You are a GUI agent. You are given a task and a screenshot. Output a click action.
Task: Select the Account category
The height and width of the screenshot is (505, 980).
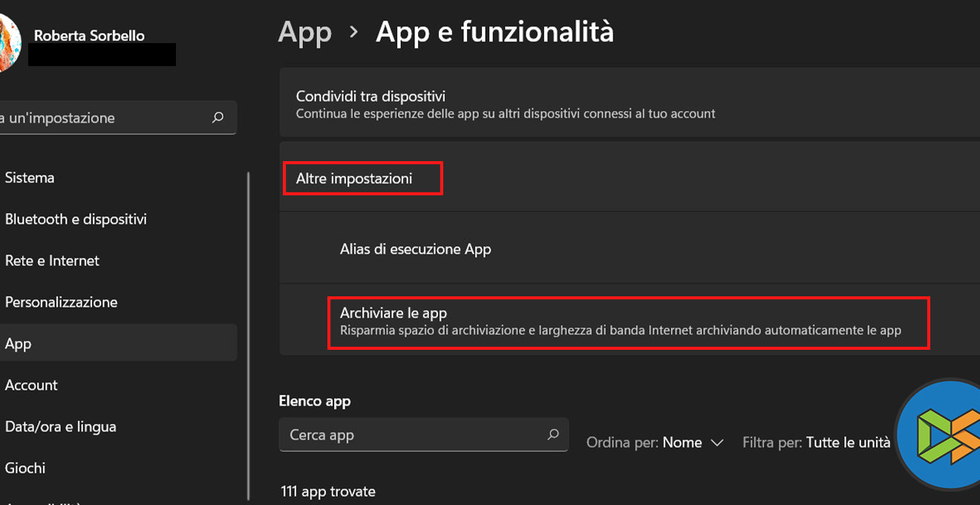tap(31, 385)
